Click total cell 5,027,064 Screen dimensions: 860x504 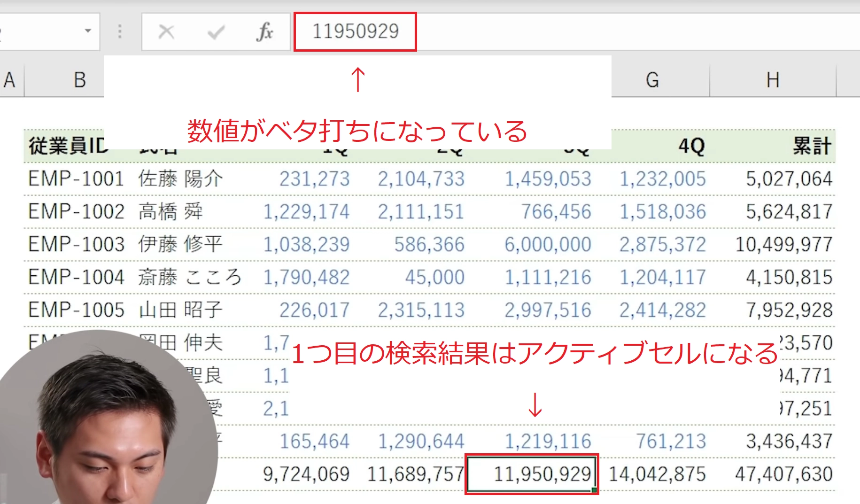coord(789,179)
